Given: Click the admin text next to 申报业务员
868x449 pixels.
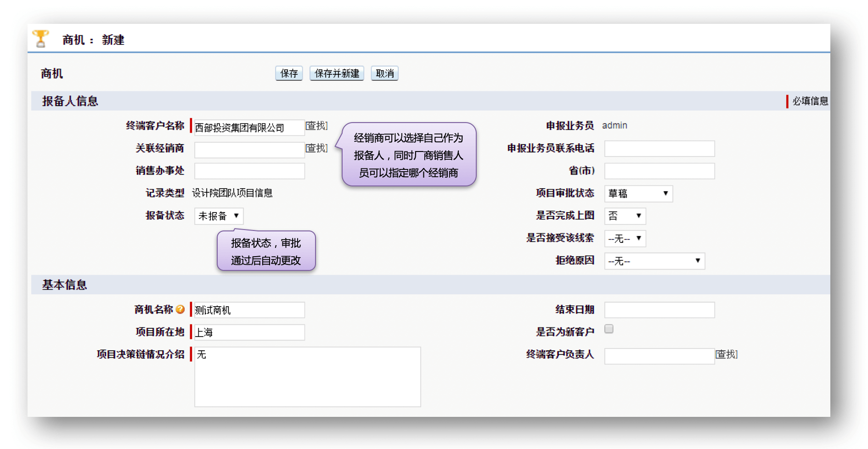Looking at the screenshot, I should (x=614, y=125).
